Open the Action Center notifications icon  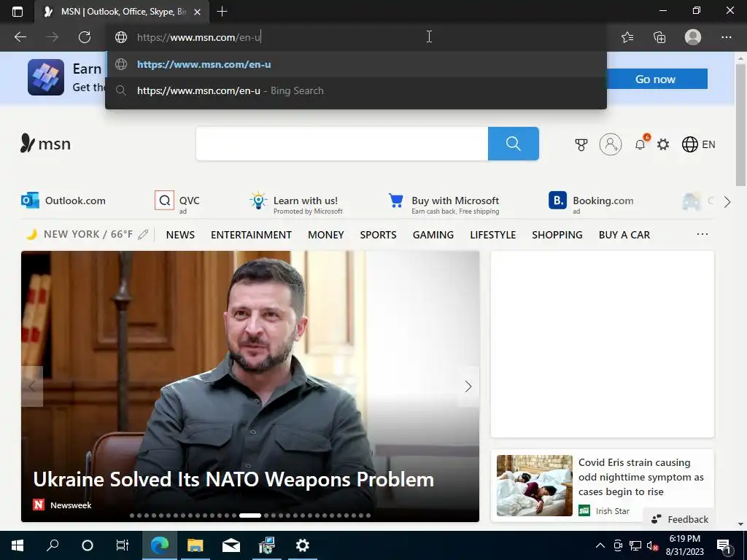point(724,545)
